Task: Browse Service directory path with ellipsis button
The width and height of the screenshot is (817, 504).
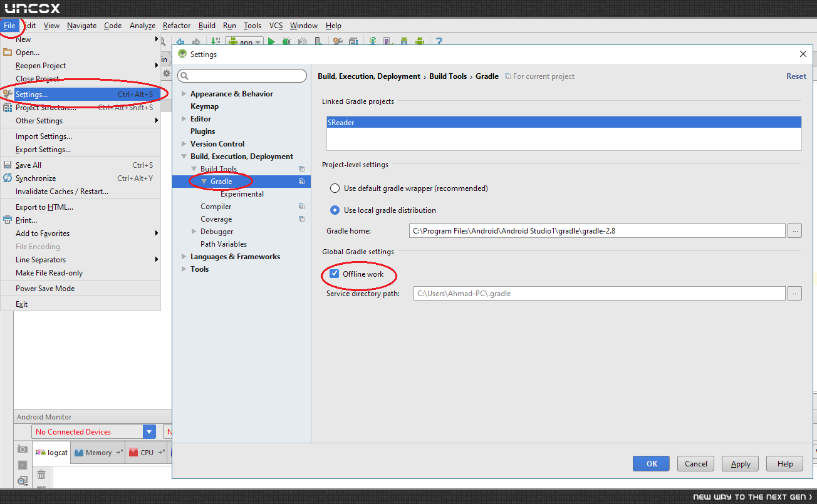Action: pyautogui.click(x=794, y=293)
